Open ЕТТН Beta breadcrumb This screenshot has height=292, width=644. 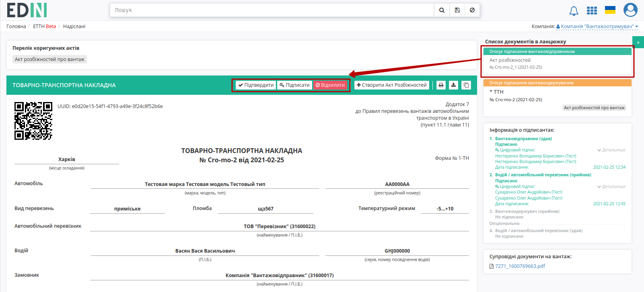[44, 27]
